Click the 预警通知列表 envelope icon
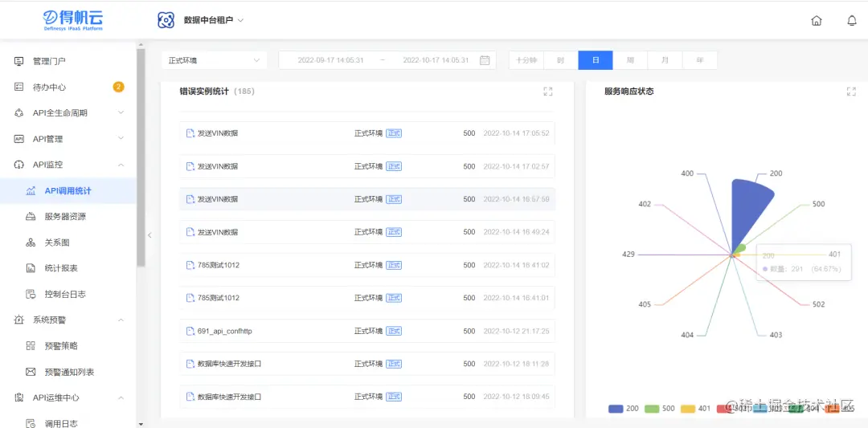The width and height of the screenshot is (868, 428). coord(31,372)
